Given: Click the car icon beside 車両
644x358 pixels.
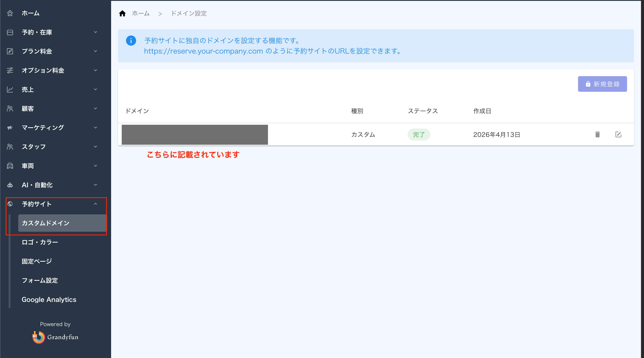Looking at the screenshot, I should pos(10,166).
